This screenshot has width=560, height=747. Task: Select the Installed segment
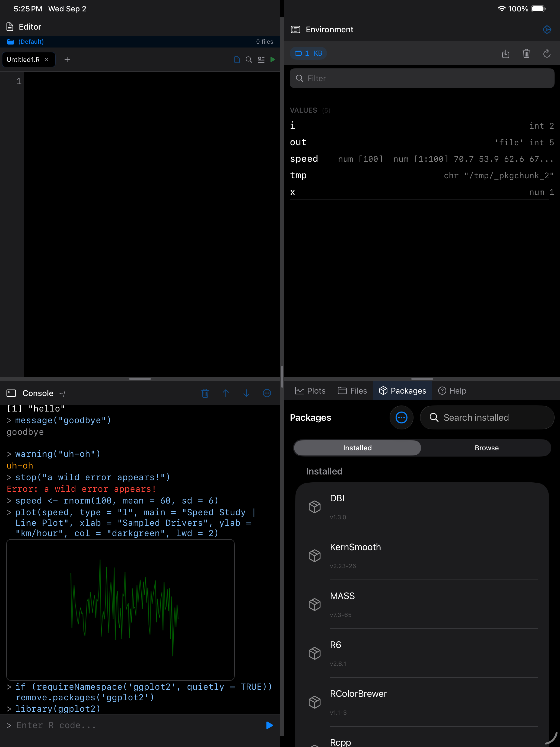pos(358,448)
